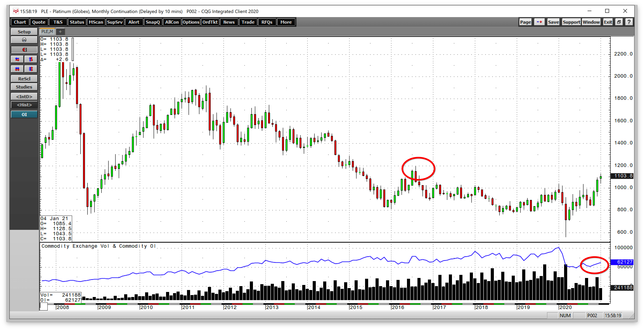The image size is (644, 330).
Task: Open the News view
Action: (229, 22)
